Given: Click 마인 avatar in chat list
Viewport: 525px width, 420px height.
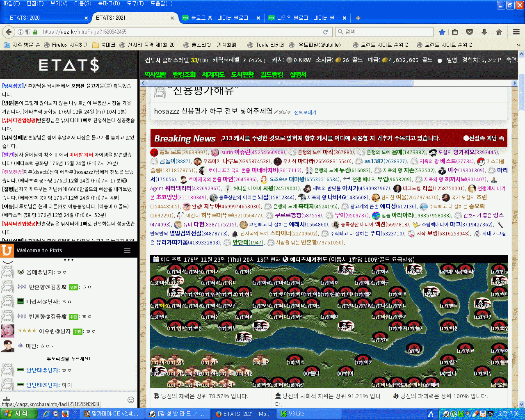Looking at the screenshot, I should click(8, 346).
